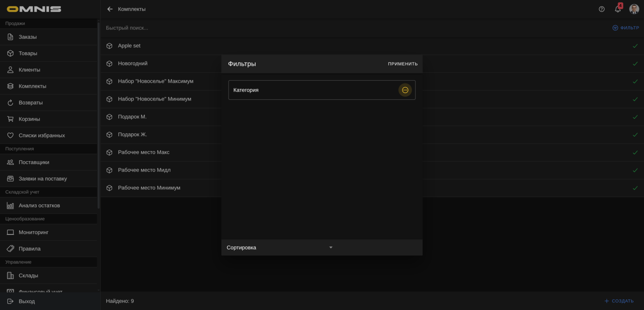Click the user avatar picture
The image size is (644, 310).
pyautogui.click(x=634, y=9)
